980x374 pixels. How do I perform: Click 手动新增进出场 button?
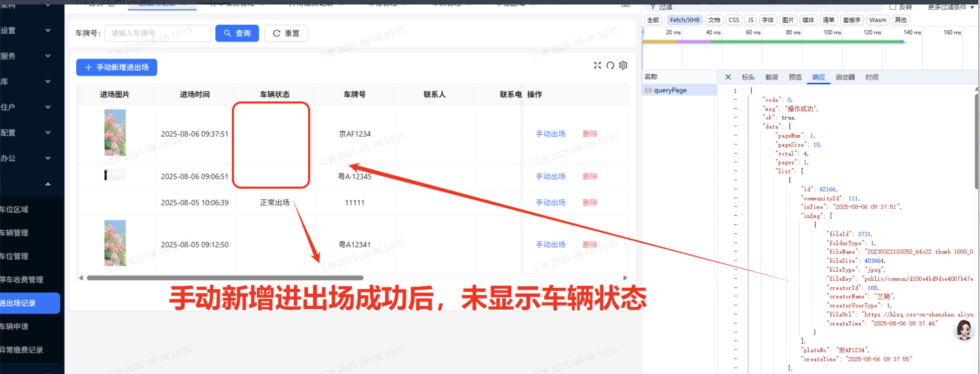pos(116,67)
